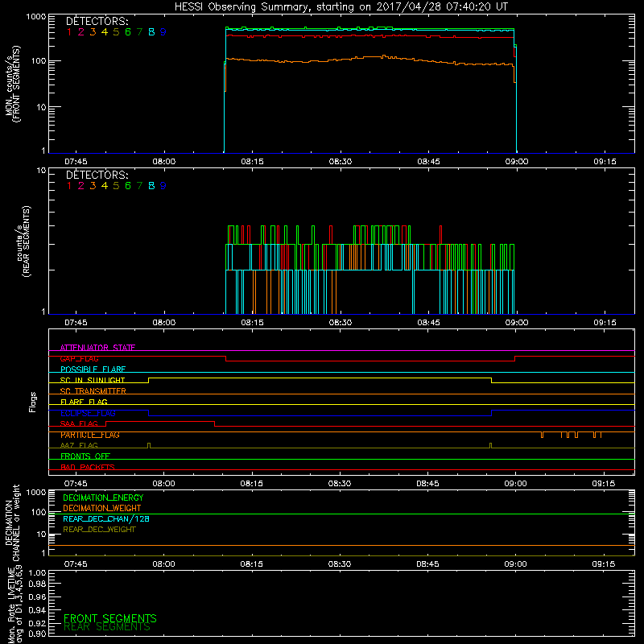The image size is (644, 644).
Task: Select the 09:00 time tick under rear-segments plot
Action: [x=517, y=323]
